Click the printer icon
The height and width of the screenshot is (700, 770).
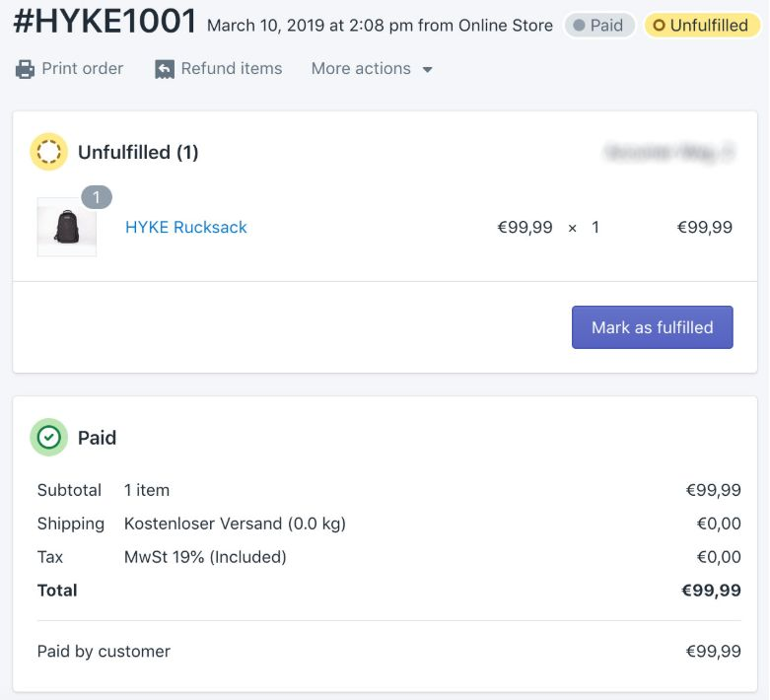pos(25,69)
